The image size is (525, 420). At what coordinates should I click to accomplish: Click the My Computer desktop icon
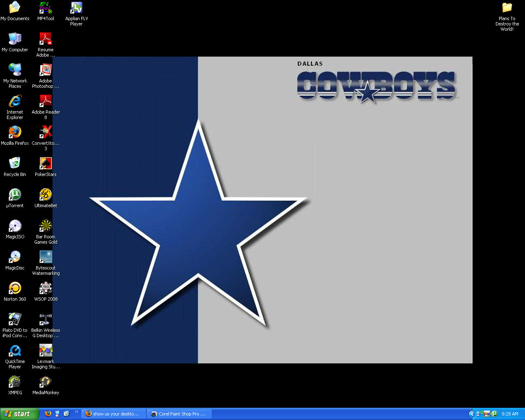(x=15, y=42)
